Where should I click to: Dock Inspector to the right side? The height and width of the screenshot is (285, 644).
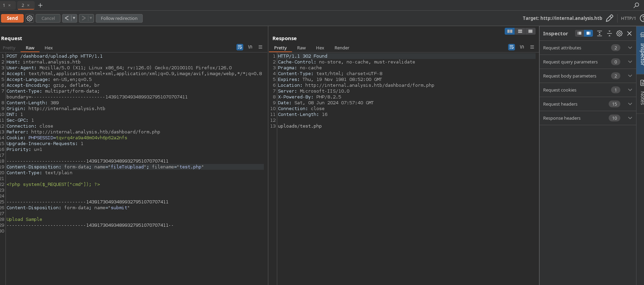pyautogui.click(x=588, y=33)
